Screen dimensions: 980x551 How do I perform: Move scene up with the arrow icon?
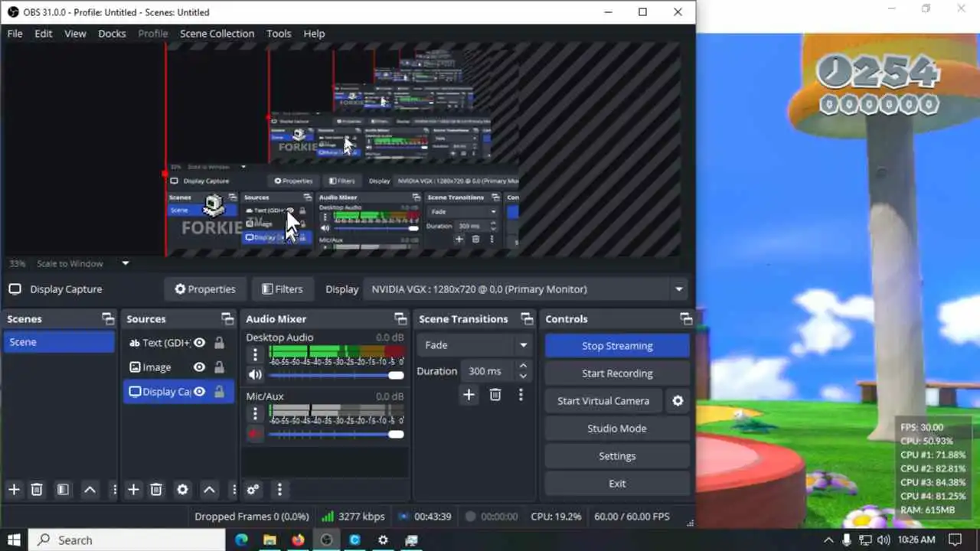(x=90, y=490)
